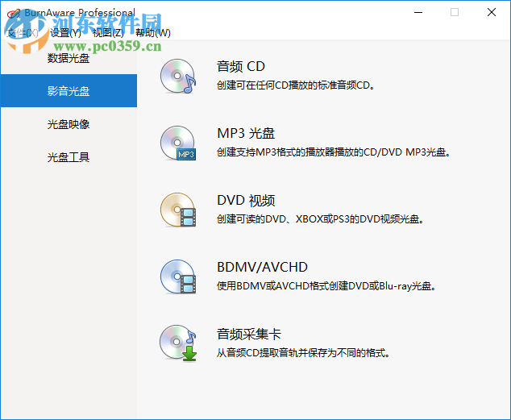This screenshot has height=420, width=511.
Task: Click the BurnAware app icon in title bar
Action: [14, 13]
